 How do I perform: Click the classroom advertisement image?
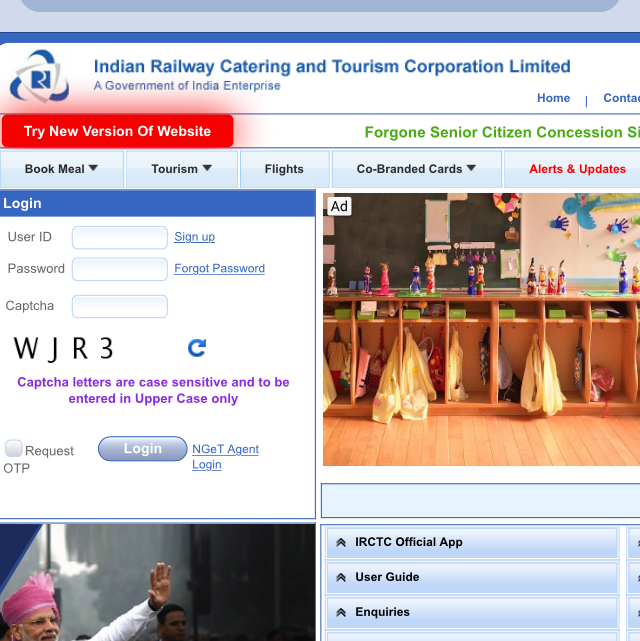481,329
